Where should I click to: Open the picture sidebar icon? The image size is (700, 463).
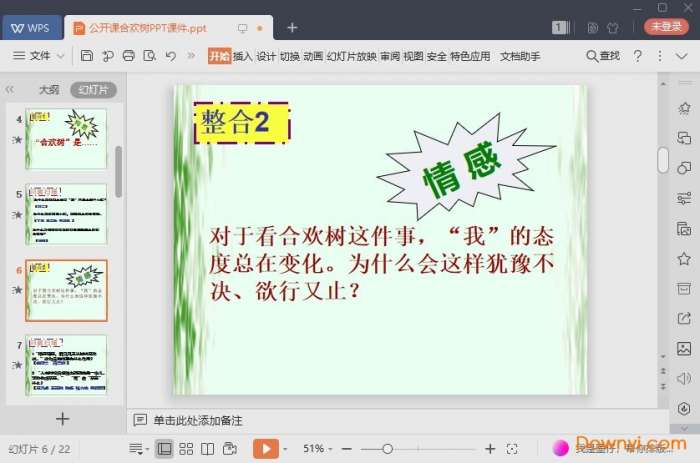[x=684, y=348]
